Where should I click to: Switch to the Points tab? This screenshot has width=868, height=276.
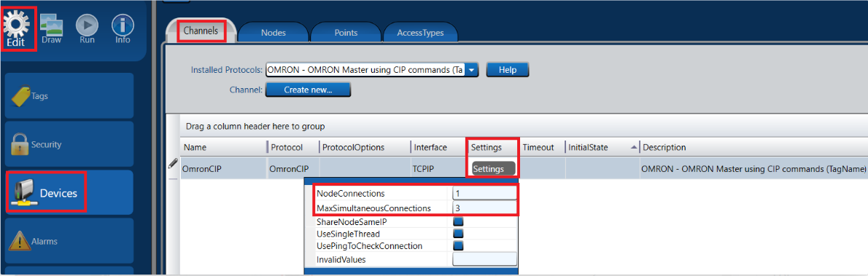pos(346,33)
